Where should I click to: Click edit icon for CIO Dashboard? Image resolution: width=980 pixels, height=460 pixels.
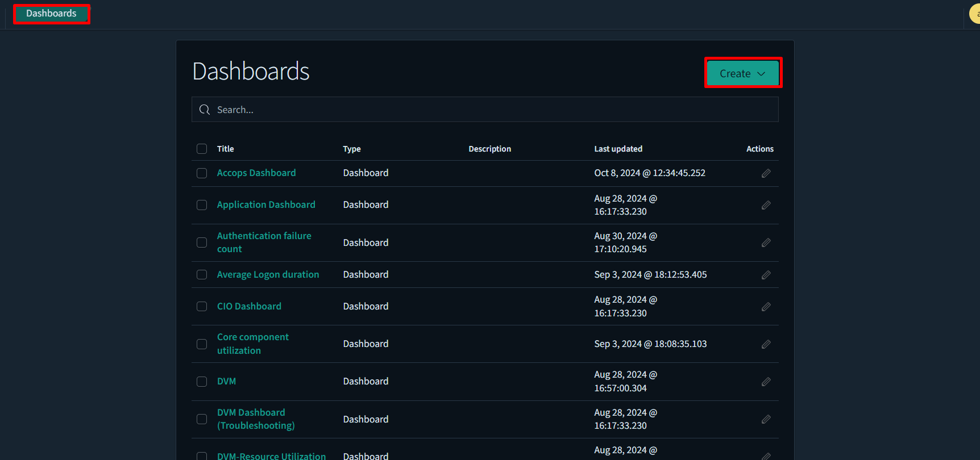766,307
